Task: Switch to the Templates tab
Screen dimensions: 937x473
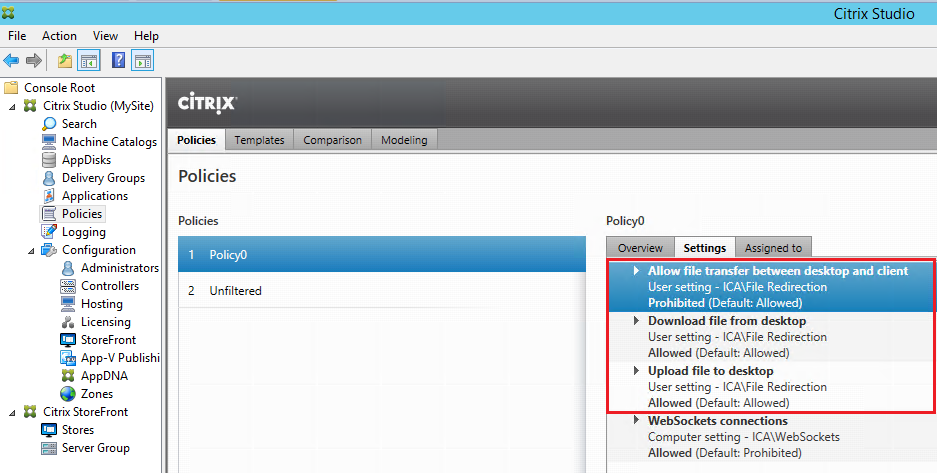Action: [x=259, y=140]
